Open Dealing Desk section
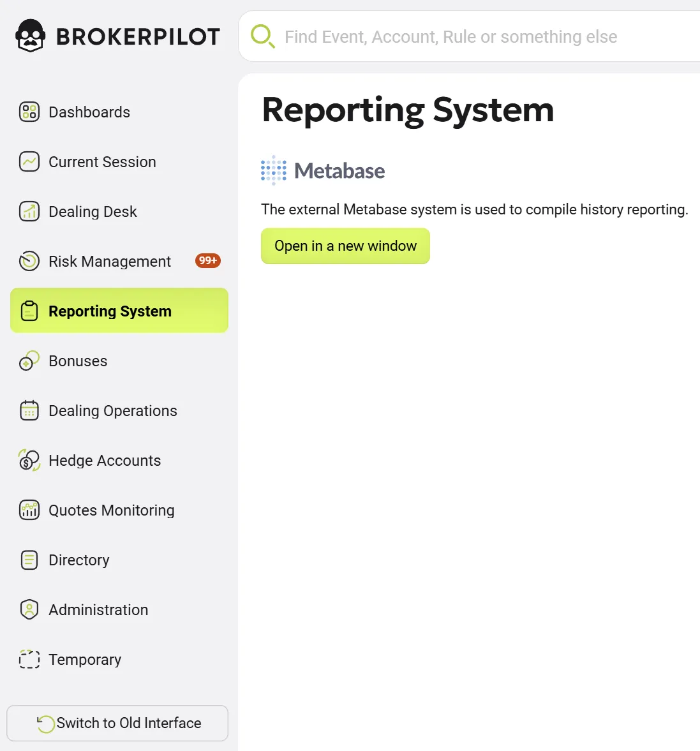Image resolution: width=700 pixels, height=751 pixels. tap(119, 212)
